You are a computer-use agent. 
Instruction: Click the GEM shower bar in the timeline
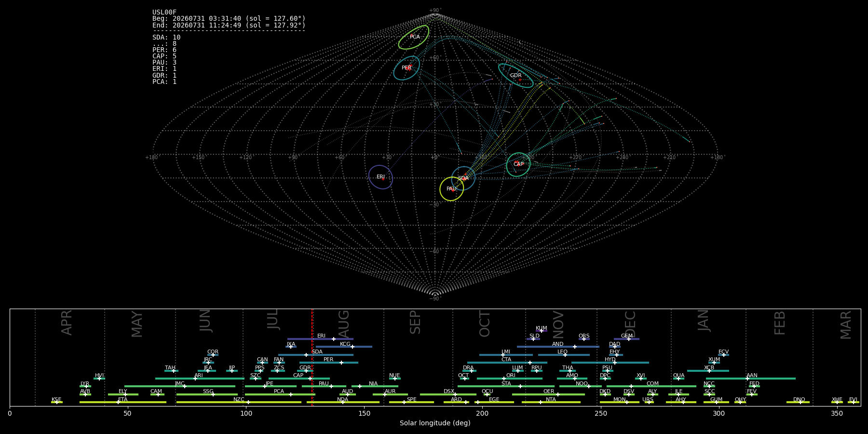coord(626,339)
